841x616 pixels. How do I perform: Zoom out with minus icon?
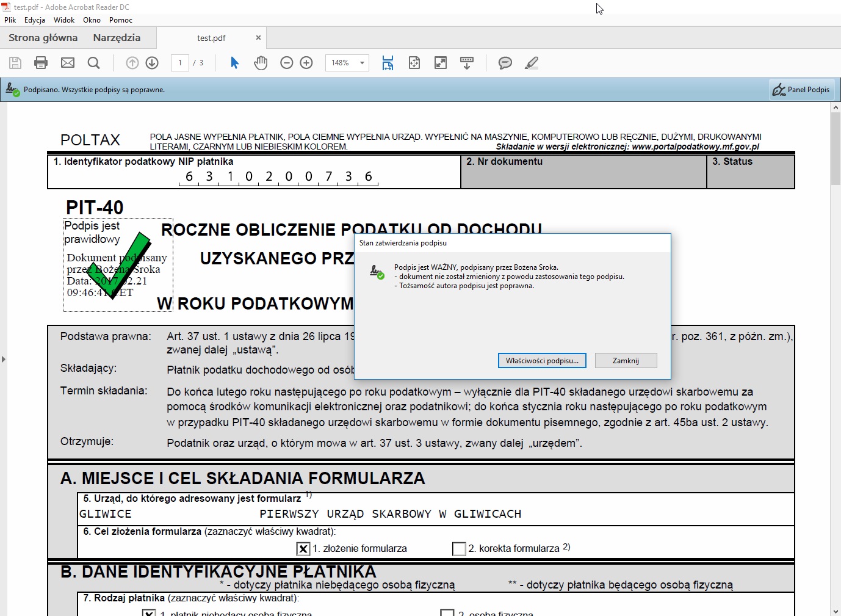pos(287,62)
